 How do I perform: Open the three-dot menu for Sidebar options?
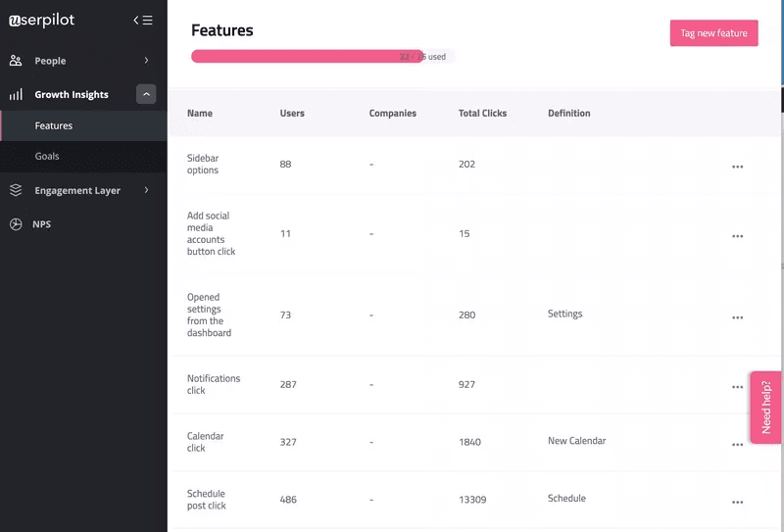[x=737, y=167]
